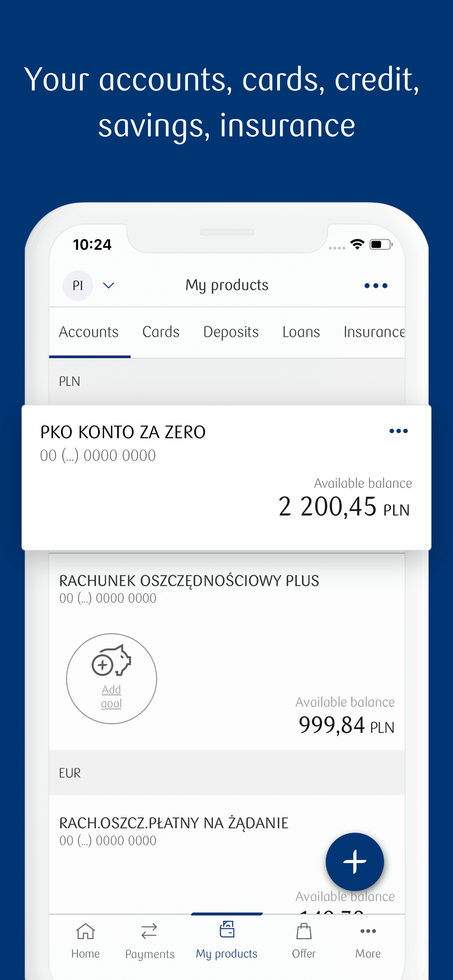The height and width of the screenshot is (980, 453).
Task: Tap the 10:24 clock
Action: pos(92,244)
